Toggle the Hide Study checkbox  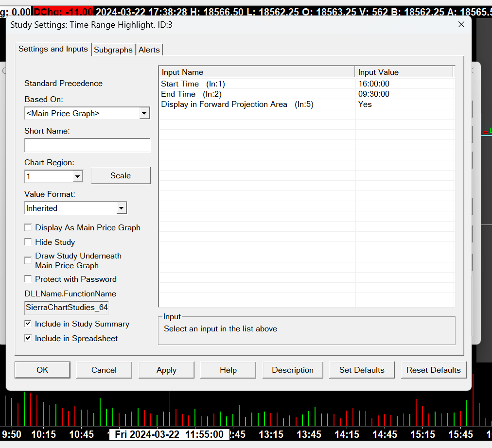point(28,242)
